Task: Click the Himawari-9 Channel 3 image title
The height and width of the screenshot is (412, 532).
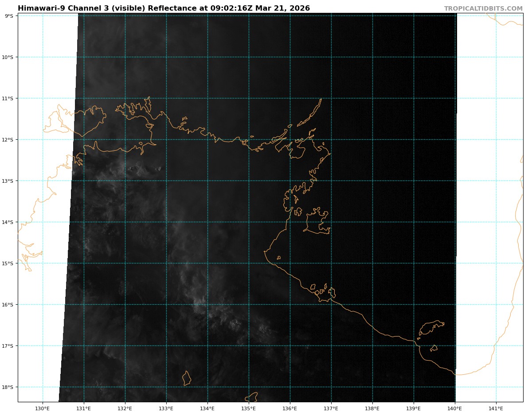Action: [164, 8]
